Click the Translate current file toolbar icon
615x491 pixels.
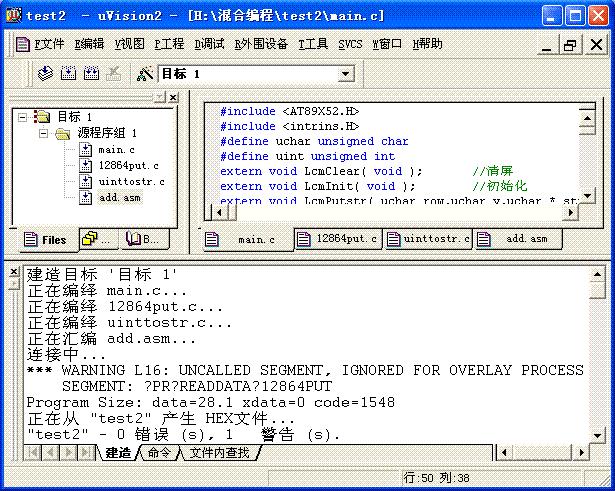(x=45, y=73)
